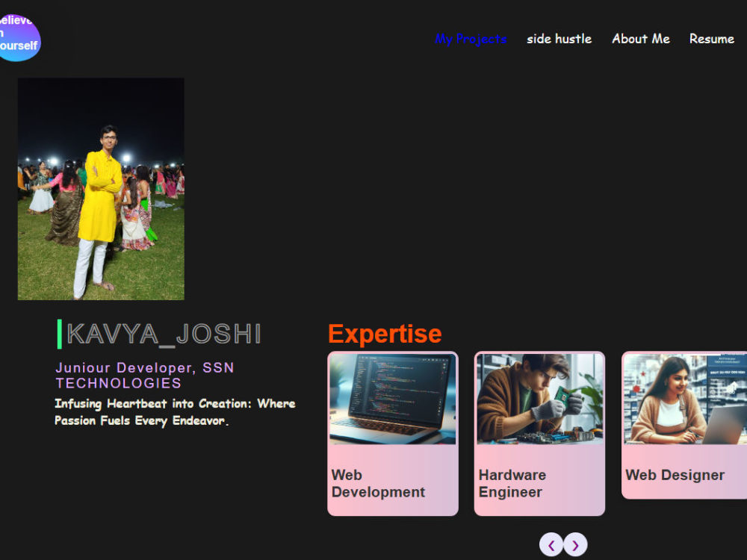Image resolution: width=747 pixels, height=560 pixels.
Task: Select the Web Development expertise card image
Action: (393, 399)
